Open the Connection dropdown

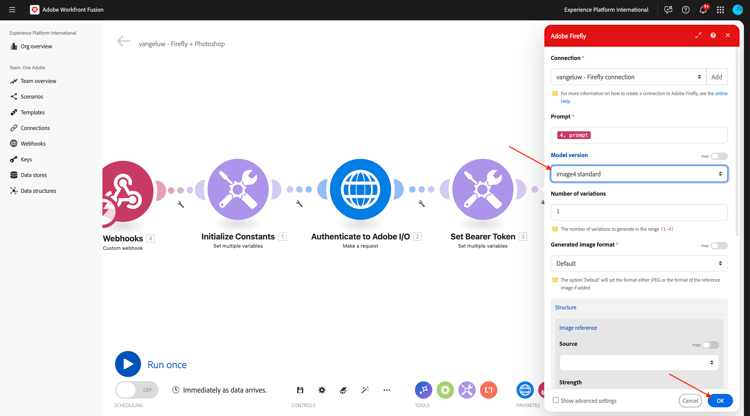point(629,77)
